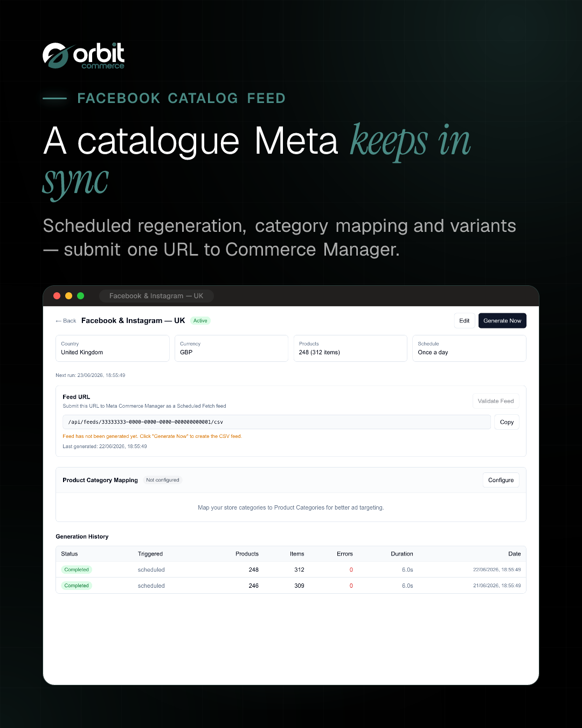
Task: Click the yellow minimize window dot
Action: pyautogui.click(x=68, y=296)
